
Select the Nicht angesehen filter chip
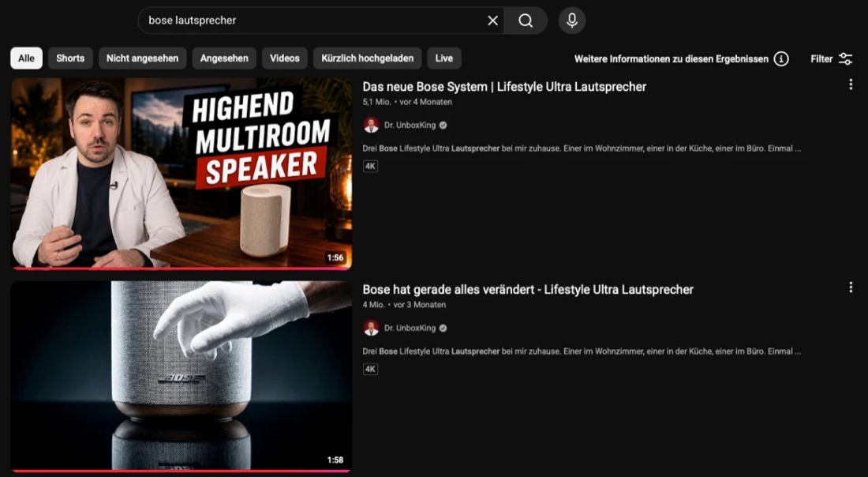tap(142, 58)
